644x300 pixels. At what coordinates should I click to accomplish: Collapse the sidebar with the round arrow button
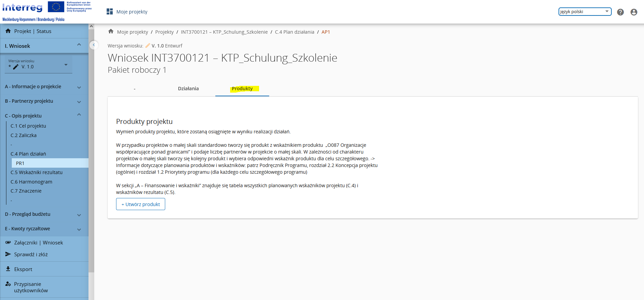[x=94, y=45]
